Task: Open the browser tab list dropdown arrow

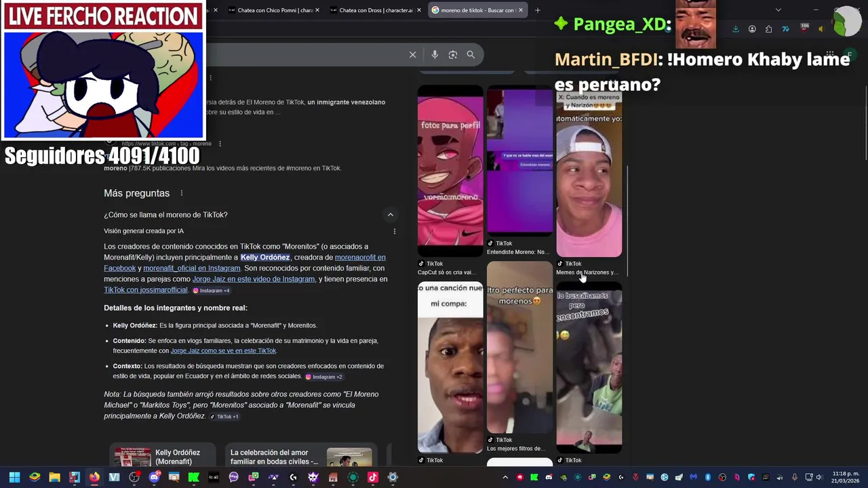Action: [778, 10]
